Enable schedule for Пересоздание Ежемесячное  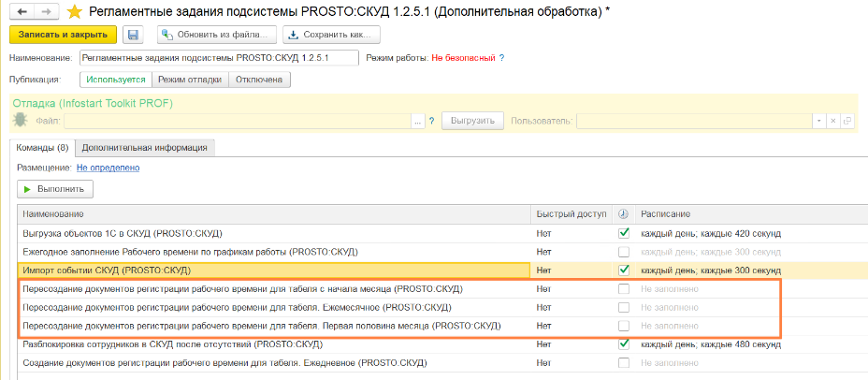(x=624, y=307)
